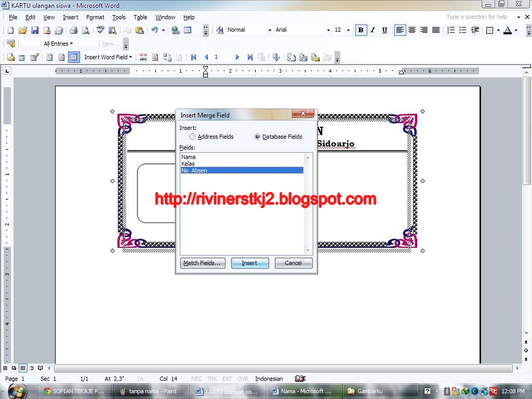Click the Print icon in the standard toolbar

click(73, 30)
